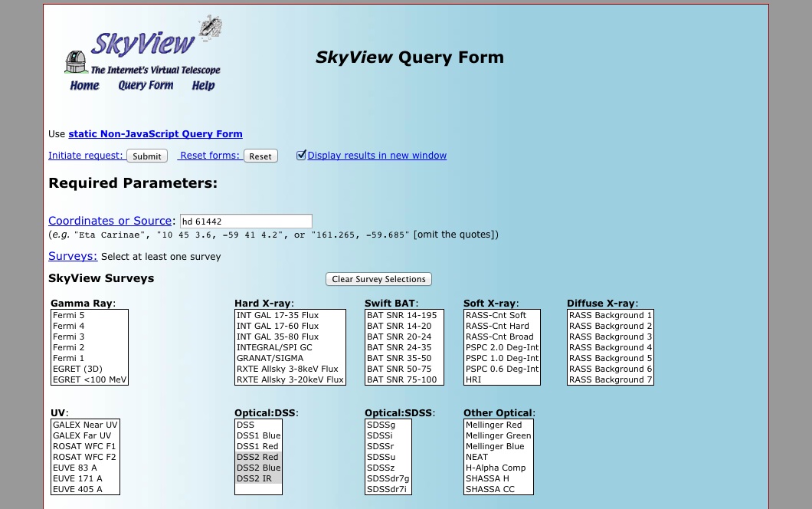Viewport: 812px width, 509px height.
Task: Open the Help navigation link
Action: [x=203, y=86]
